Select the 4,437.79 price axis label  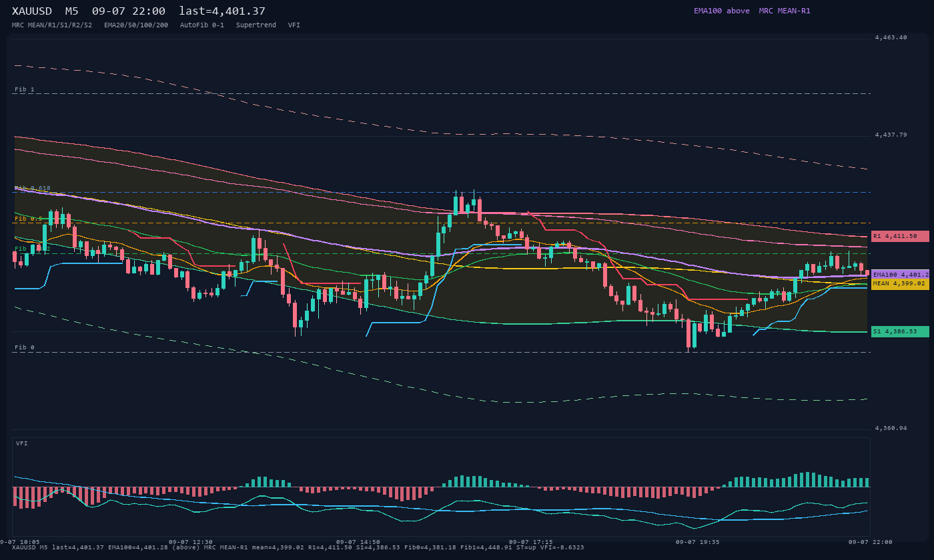pyautogui.click(x=891, y=135)
